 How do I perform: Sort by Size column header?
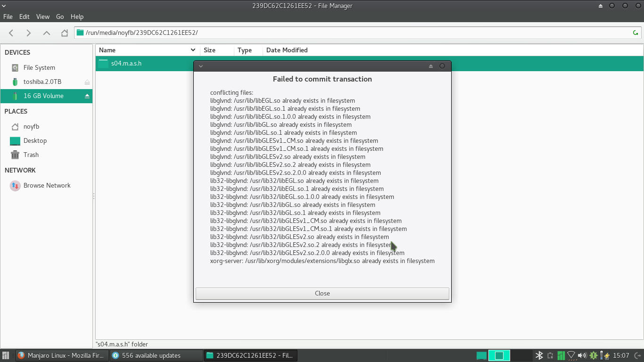coord(217,50)
